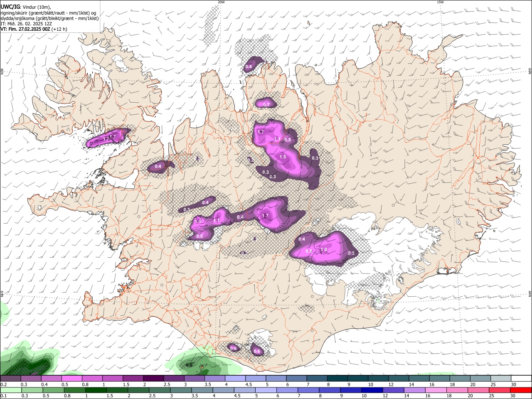Screen dimensions: 532x399
Task: Click the '0.2' label on the snow scale
Action: click(3, 384)
